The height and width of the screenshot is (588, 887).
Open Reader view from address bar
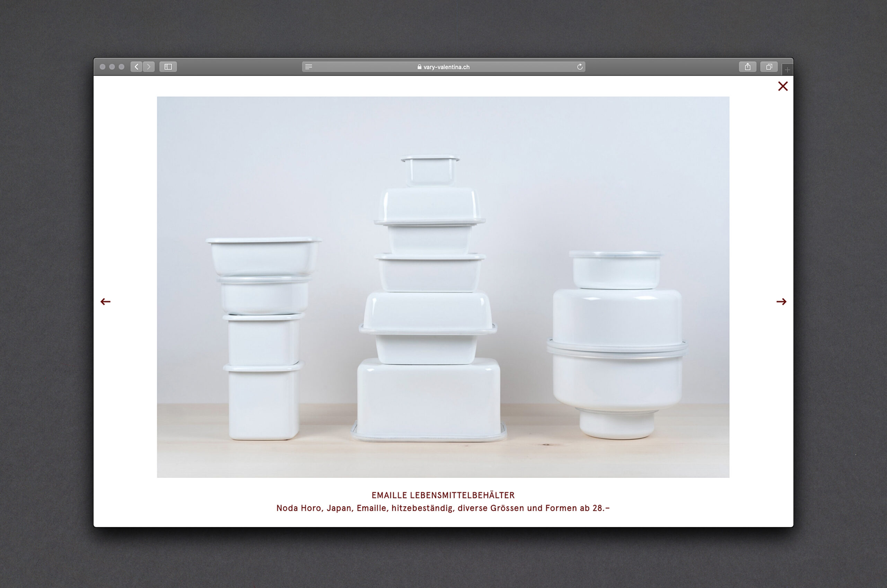tap(308, 67)
